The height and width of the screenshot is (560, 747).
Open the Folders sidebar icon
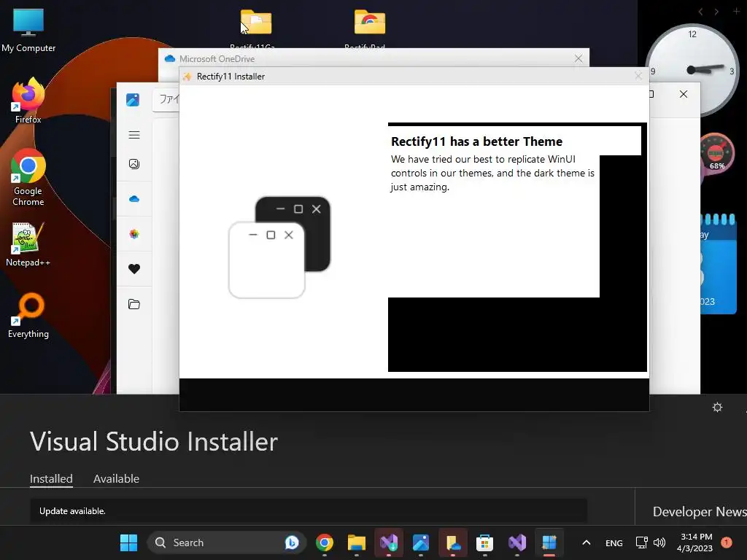point(134,304)
